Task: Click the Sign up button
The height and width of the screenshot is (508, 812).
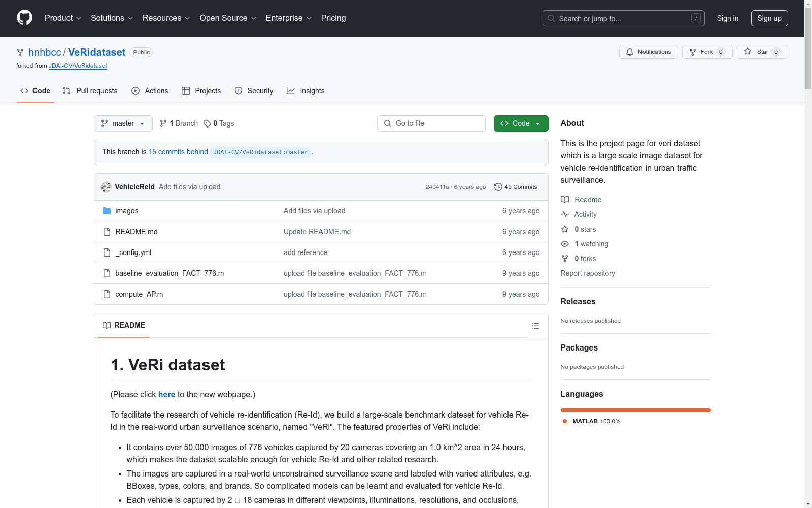Action: pyautogui.click(x=769, y=18)
